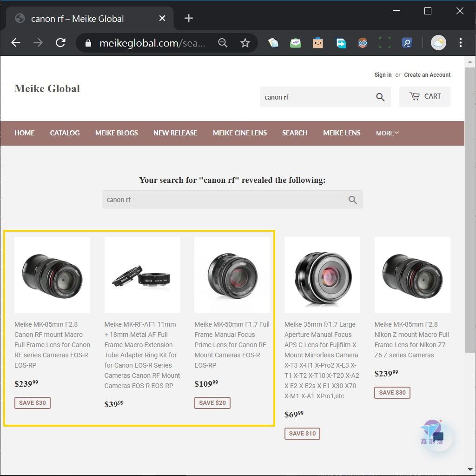Click the blue arrow save extension icon
This screenshot has height=476, width=476.
tap(341, 43)
